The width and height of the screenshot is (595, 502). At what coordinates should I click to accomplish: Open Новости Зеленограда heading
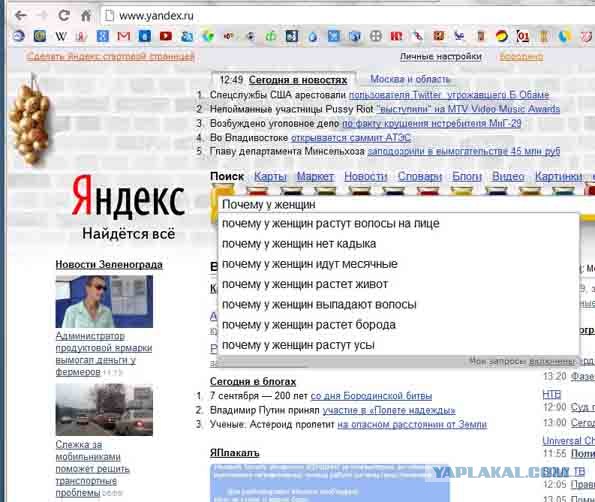[109, 264]
